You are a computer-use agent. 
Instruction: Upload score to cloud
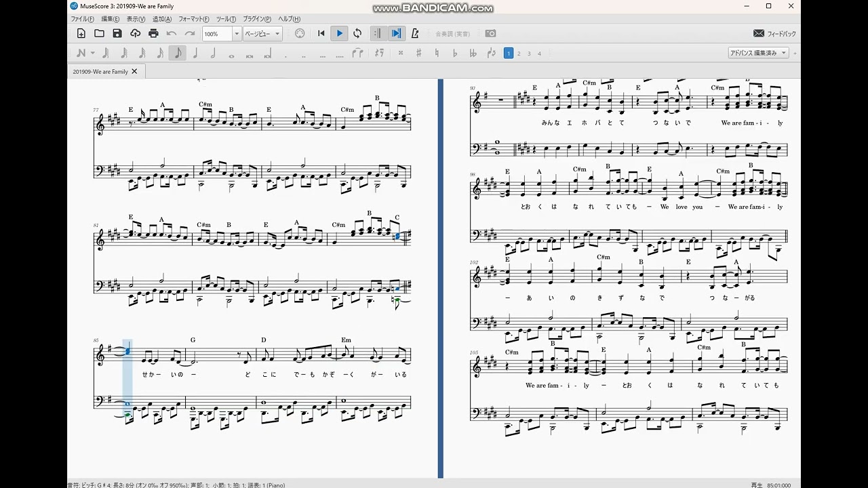click(135, 33)
